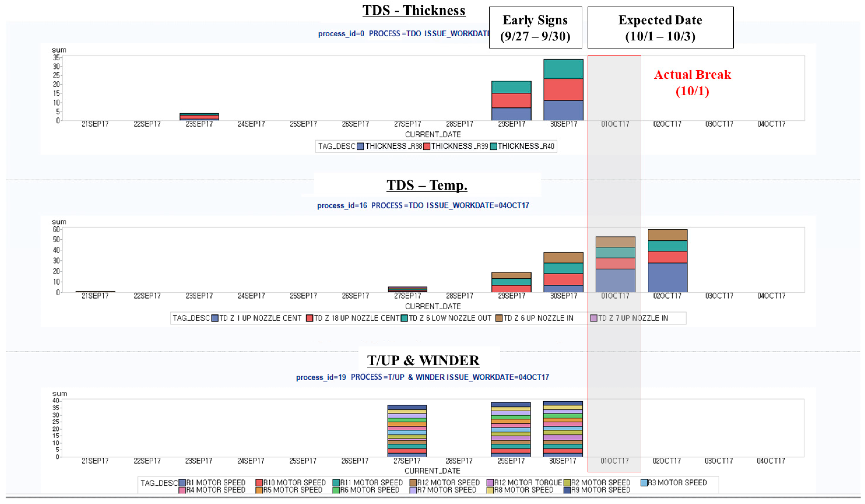Click the R12 MOTOR TORQUE legend swatch
Image resolution: width=865 pixels, height=504 pixels.
click(490, 483)
